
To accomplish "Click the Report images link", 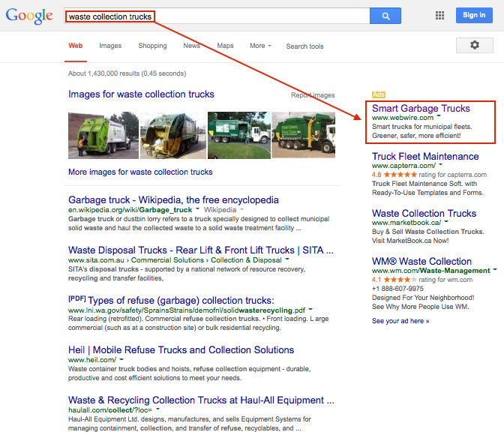I will pos(313,95).
